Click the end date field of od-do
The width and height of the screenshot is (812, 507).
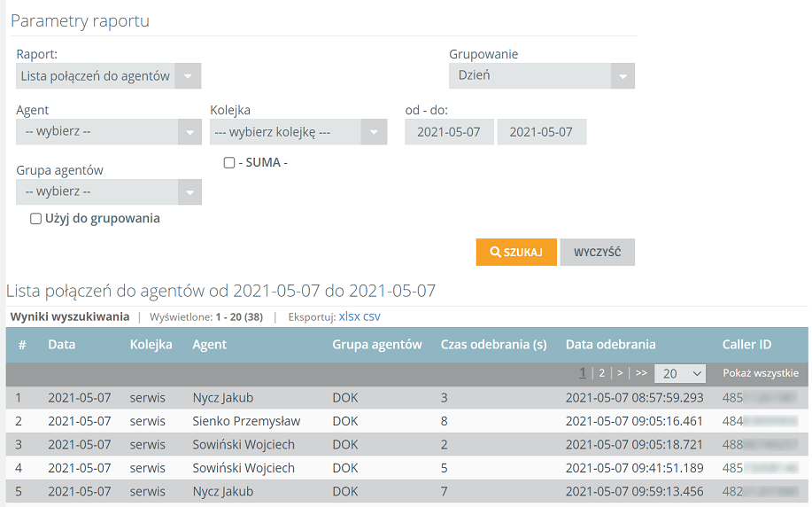pos(542,132)
